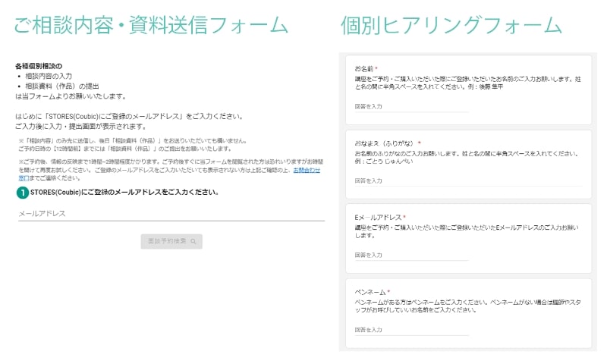This screenshot has height=364, width=607.
Task: Click the おなまえ（ふりがな）question label
Action: (x=385, y=143)
